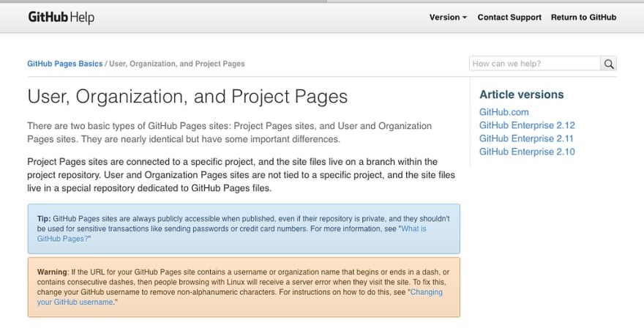Open Contact Support page

pyautogui.click(x=509, y=18)
